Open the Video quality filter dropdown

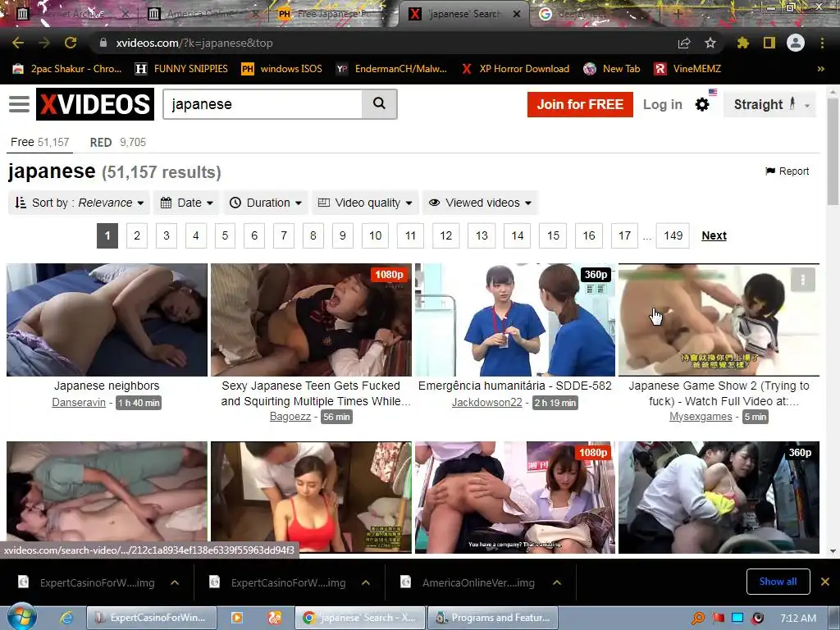(x=365, y=203)
